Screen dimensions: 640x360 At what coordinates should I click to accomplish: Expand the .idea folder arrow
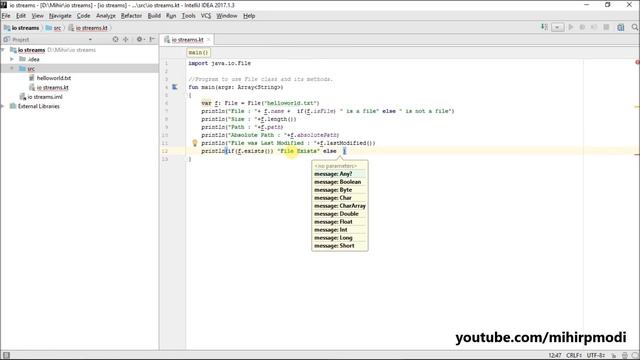pyautogui.click(x=12, y=59)
